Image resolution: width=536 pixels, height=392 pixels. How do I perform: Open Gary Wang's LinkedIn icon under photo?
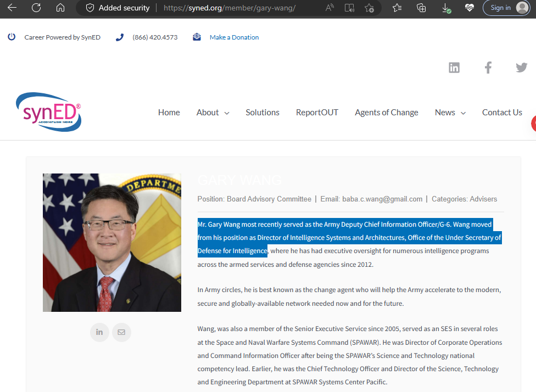pyautogui.click(x=99, y=332)
